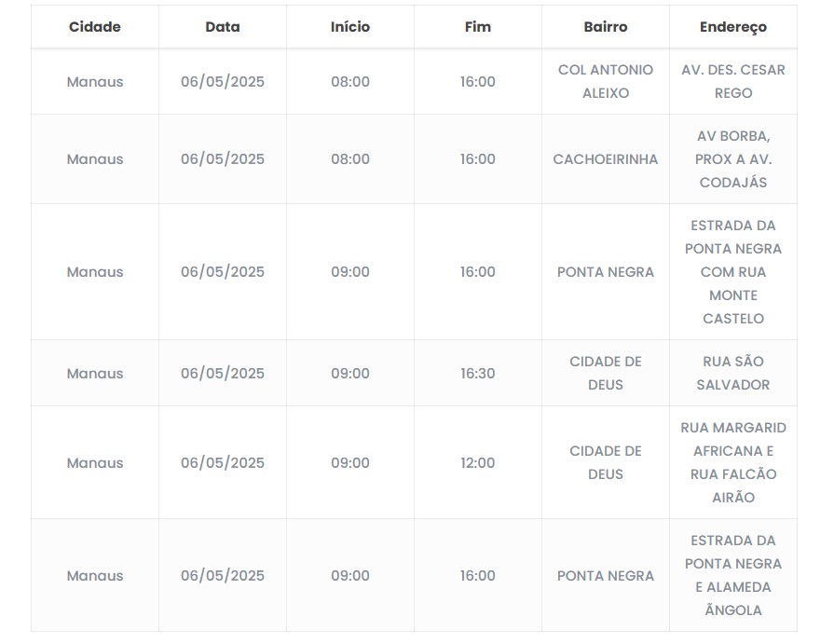Select the address ending in MONTE CASTELO
The image size is (834, 644).
(x=733, y=272)
